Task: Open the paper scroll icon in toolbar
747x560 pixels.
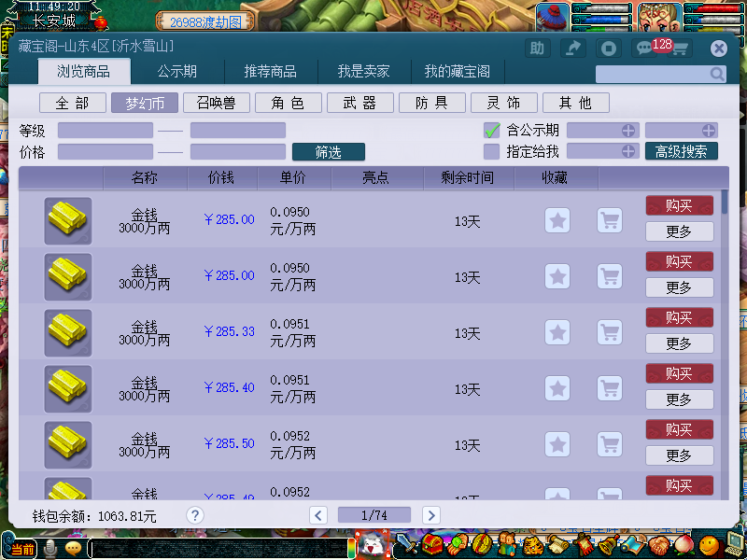Action: pyautogui.click(x=558, y=545)
